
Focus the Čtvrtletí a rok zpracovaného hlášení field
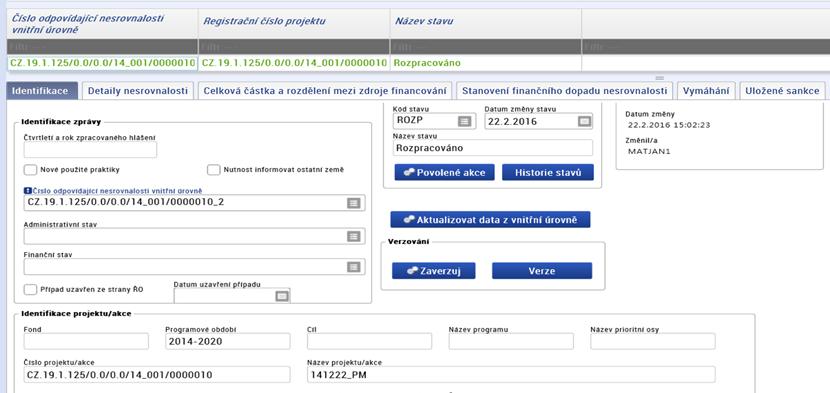point(90,150)
